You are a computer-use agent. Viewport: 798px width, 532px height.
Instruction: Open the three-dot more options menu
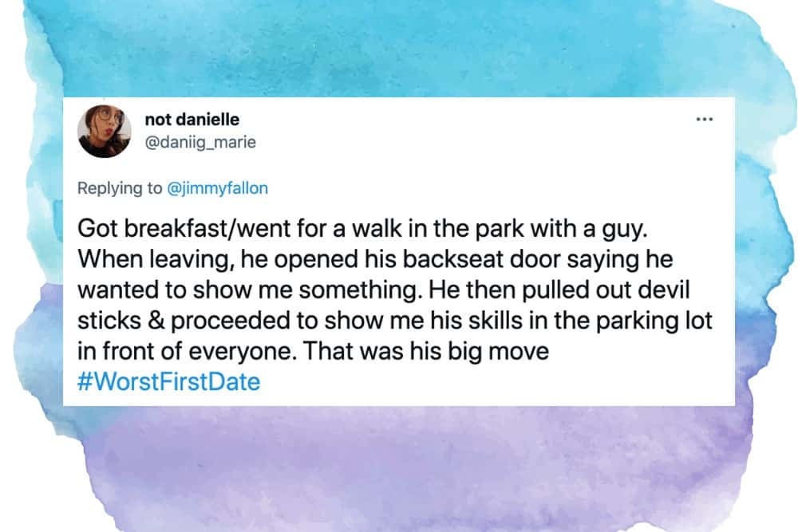point(703,120)
